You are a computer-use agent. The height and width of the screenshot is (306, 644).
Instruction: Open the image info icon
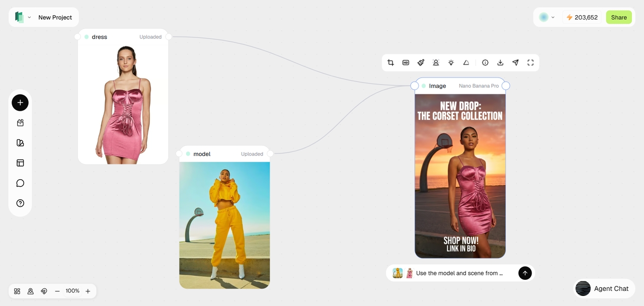click(486, 63)
